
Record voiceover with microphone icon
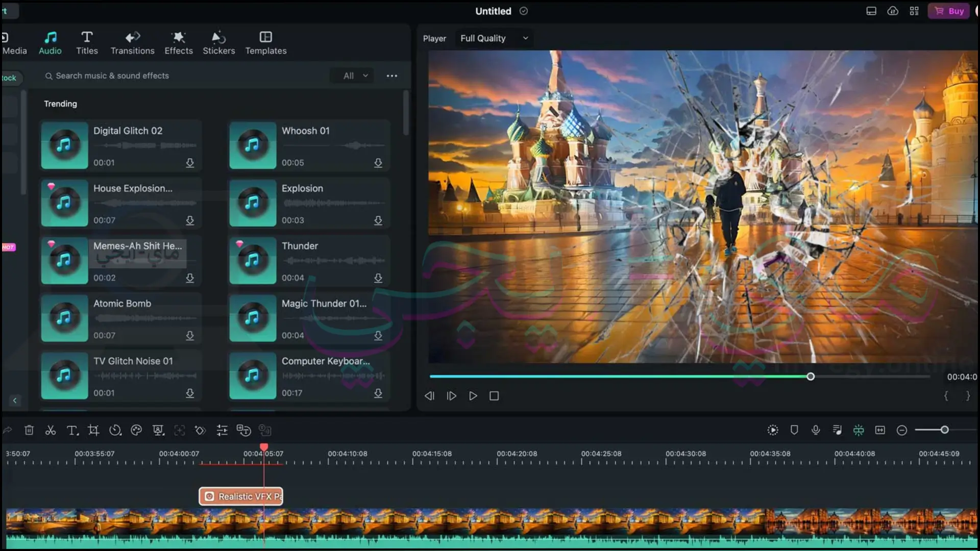[816, 430]
